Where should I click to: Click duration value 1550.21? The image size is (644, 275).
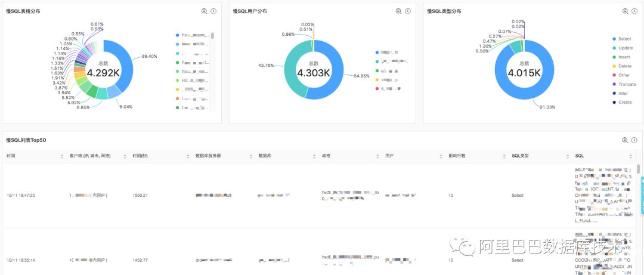pos(140,195)
